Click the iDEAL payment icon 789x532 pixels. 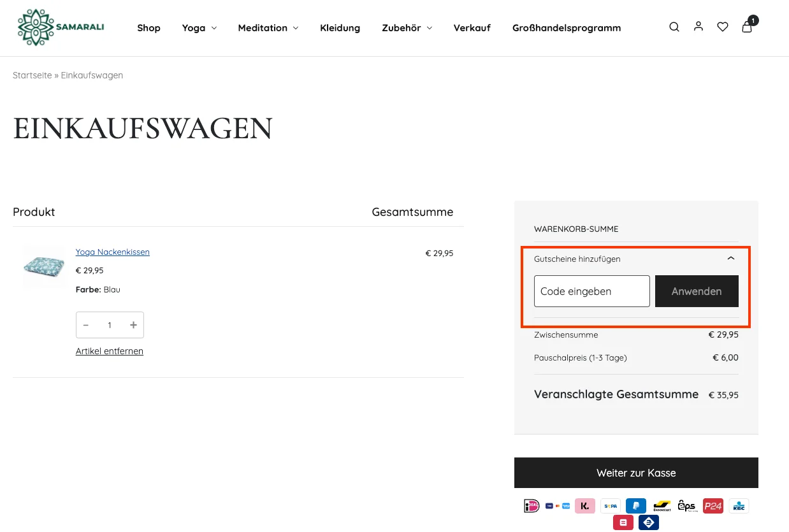pos(531,505)
